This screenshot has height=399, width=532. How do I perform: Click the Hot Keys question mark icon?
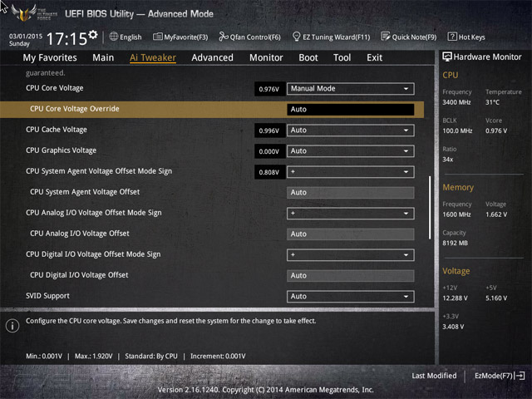point(452,37)
